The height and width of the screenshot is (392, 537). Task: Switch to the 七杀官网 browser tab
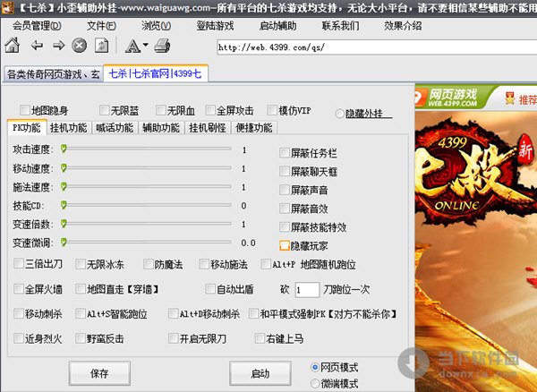pos(156,73)
